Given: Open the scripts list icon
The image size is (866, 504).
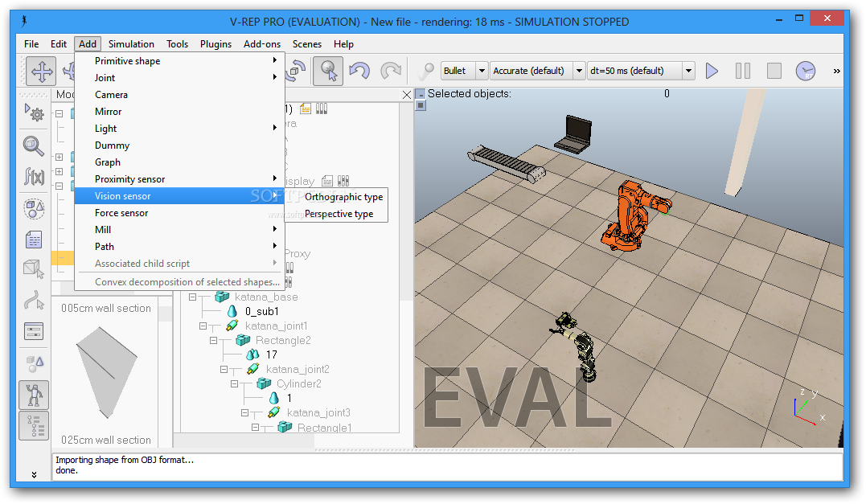Looking at the screenshot, I should (x=34, y=239).
